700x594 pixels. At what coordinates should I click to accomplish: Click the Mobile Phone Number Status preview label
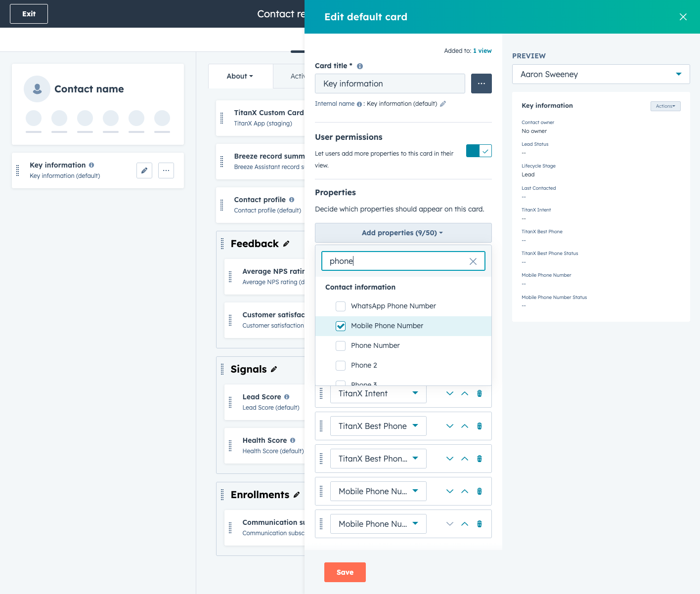coord(554,297)
